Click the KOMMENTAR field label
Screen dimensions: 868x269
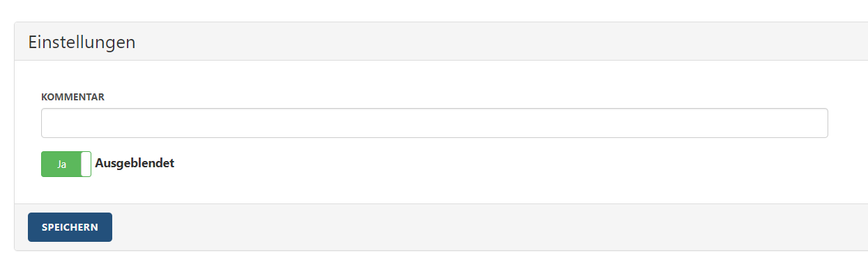click(73, 97)
